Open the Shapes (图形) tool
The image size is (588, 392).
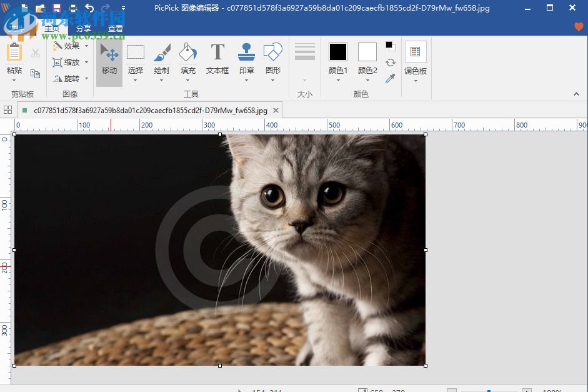click(x=273, y=59)
